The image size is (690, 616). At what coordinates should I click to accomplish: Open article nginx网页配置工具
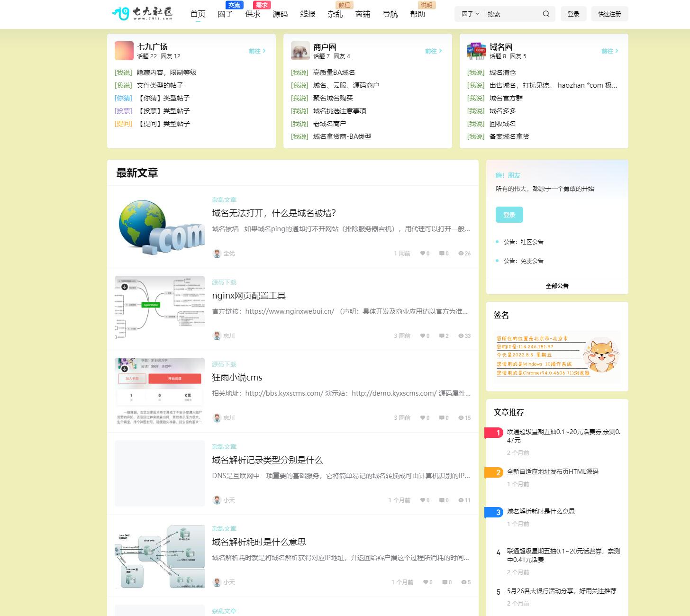tap(249, 296)
